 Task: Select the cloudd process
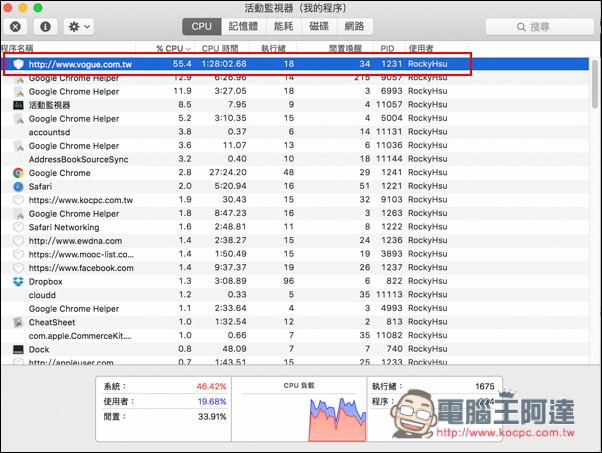tap(296, 295)
